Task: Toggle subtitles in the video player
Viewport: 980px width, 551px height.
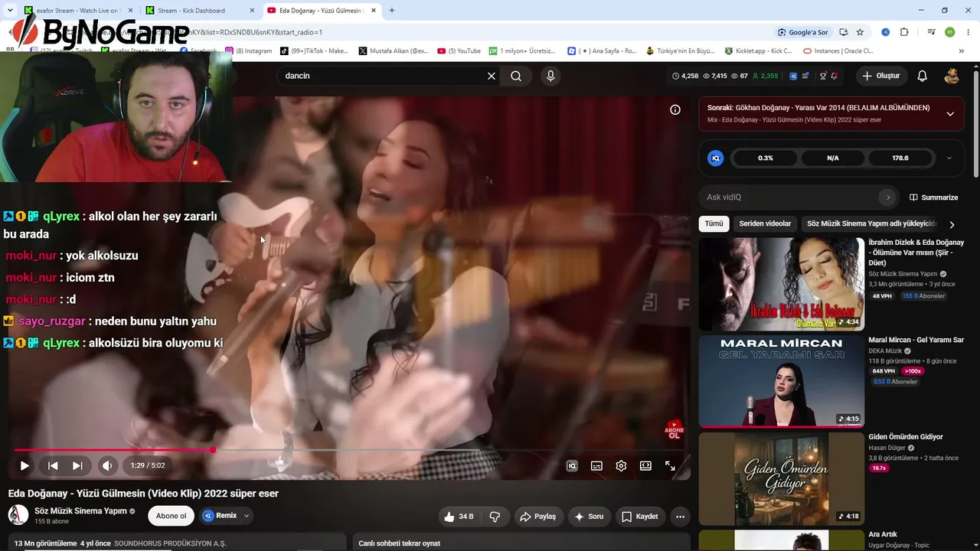Action: (596, 465)
